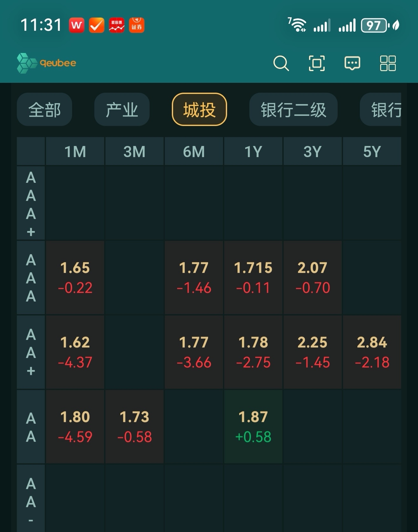Select the 银行二级 tab
This screenshot has height=532, width=418.
(x=293, y=110)
